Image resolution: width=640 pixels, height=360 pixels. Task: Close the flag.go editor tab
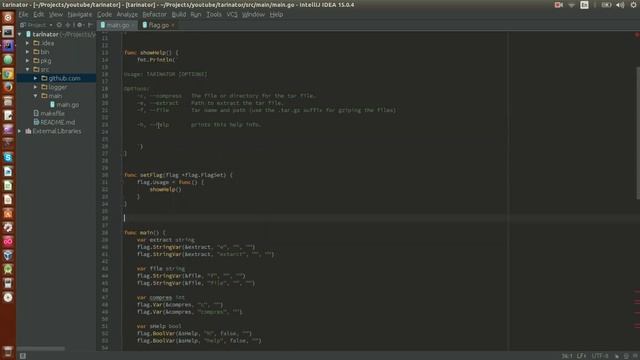point(173,25)
